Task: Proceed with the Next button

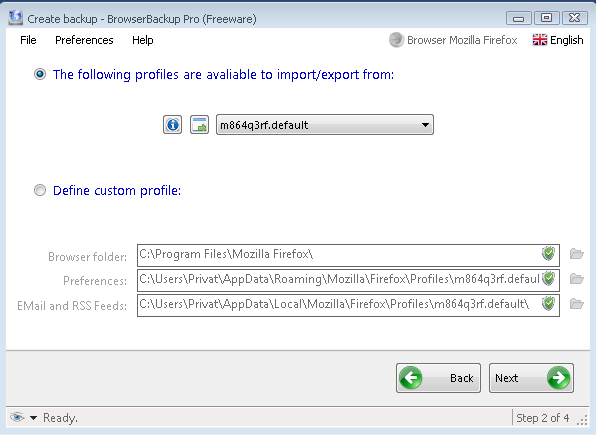Action: click(531, 378)
